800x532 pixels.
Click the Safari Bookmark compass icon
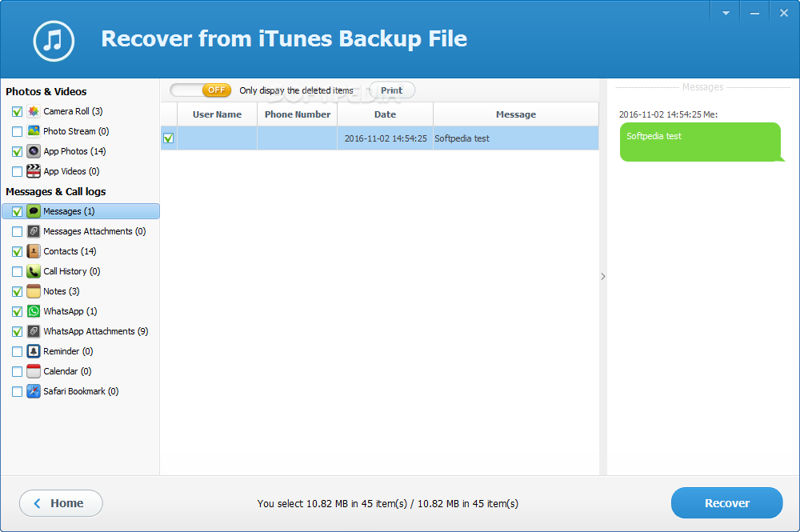point(33,391)
